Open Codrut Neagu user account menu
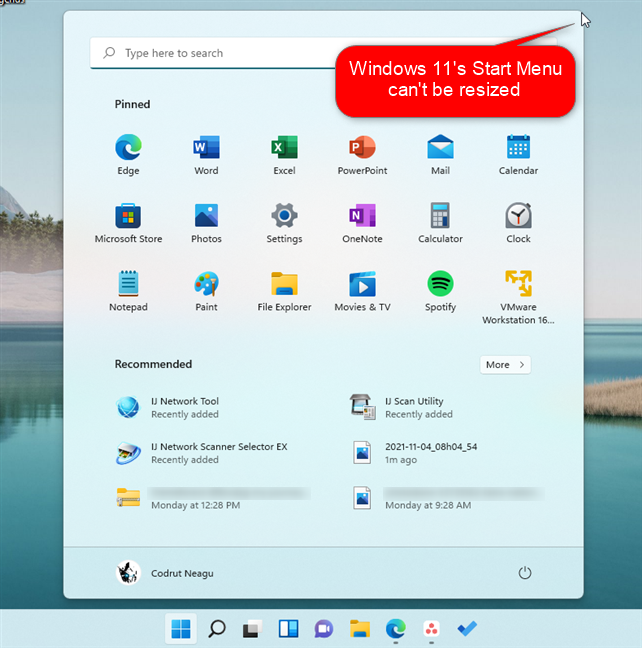Screen dimensions: 642x648 (x=165, y=573)
